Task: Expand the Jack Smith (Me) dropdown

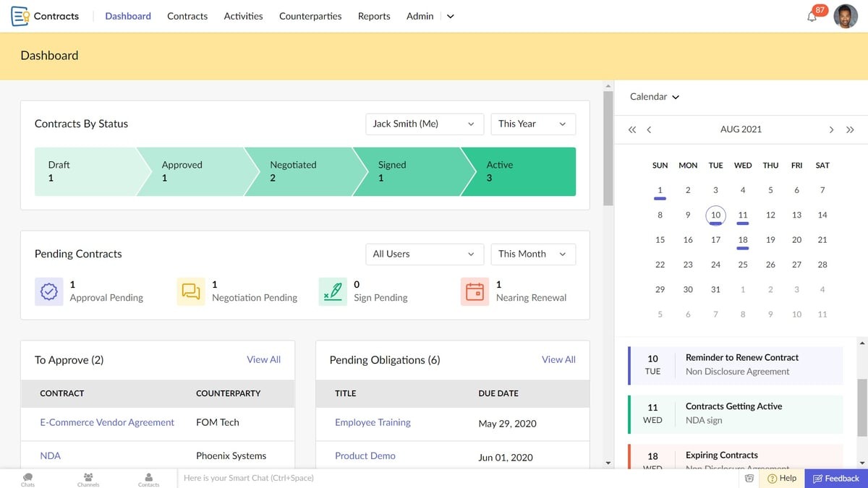Action: tap(424, 124)
